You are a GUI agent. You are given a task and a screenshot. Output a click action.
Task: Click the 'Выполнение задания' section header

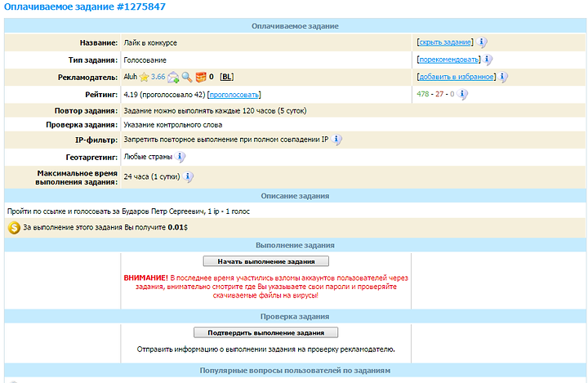[295, 245]
